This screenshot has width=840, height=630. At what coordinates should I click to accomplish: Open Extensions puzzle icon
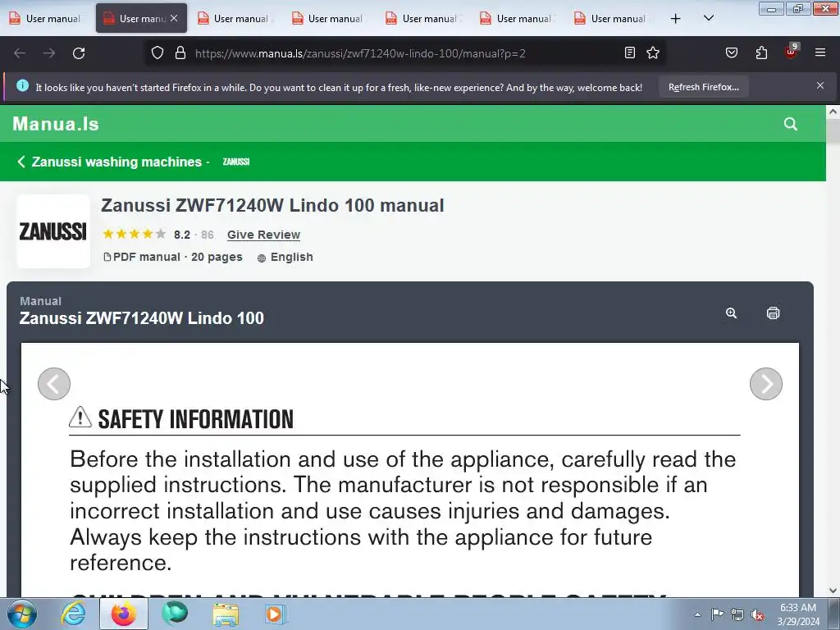761,52
